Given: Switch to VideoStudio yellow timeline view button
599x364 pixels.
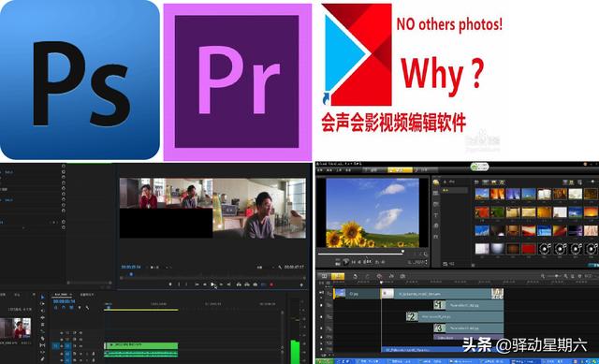Looking at the screenshot, I should [338, 276].
